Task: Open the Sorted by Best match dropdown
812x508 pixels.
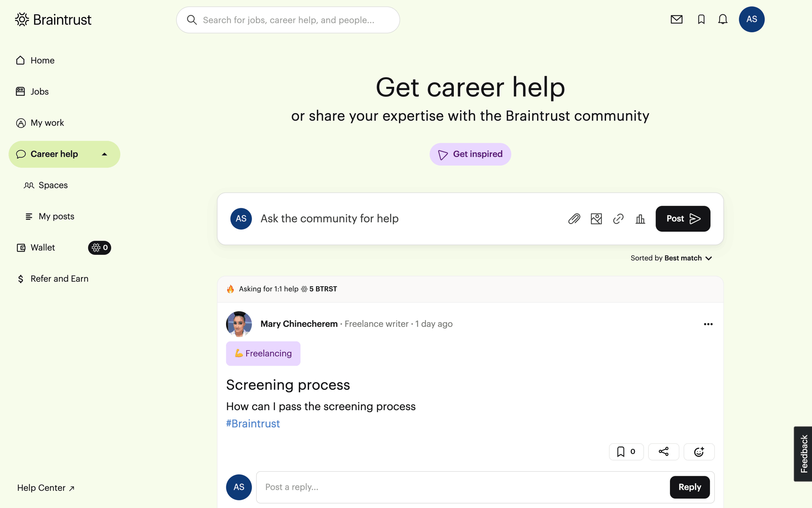Action: click(672, 258)
